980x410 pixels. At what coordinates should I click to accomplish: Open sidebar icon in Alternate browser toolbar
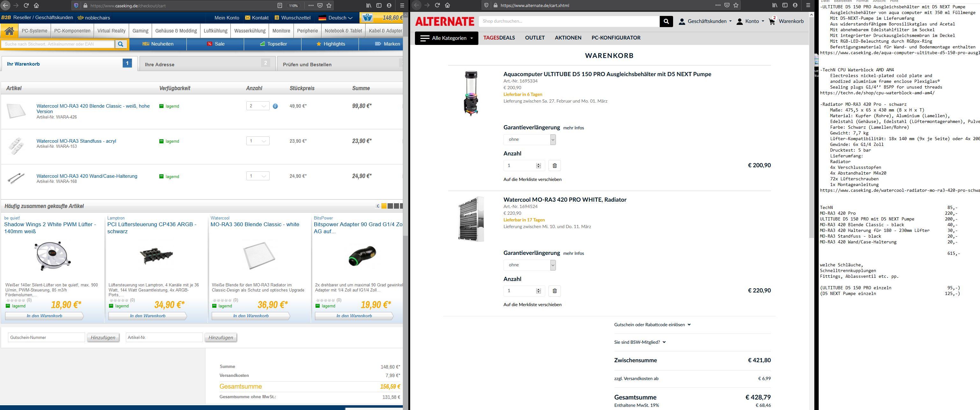785,5
